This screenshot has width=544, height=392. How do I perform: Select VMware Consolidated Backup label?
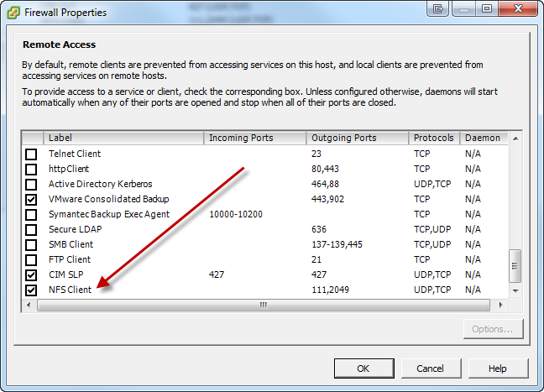click(x=108, y=199)
